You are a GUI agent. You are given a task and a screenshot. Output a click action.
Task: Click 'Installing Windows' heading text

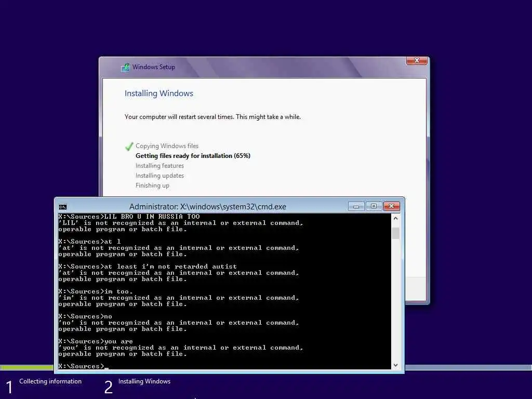[159, 94]
